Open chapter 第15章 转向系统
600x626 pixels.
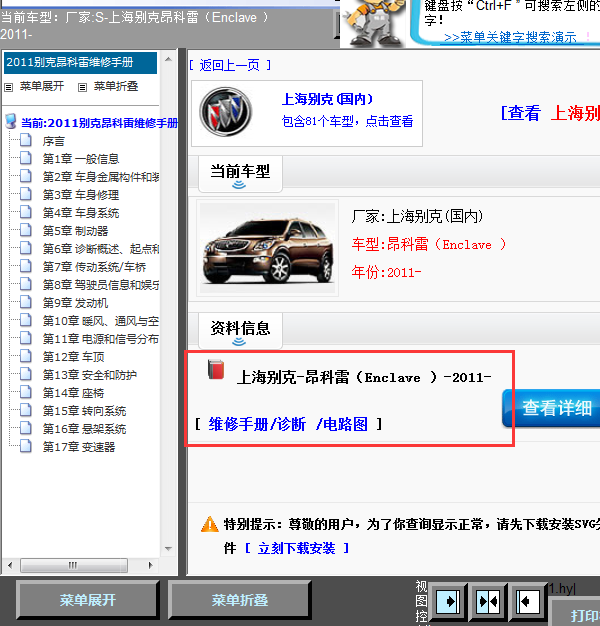click(84, 410)
